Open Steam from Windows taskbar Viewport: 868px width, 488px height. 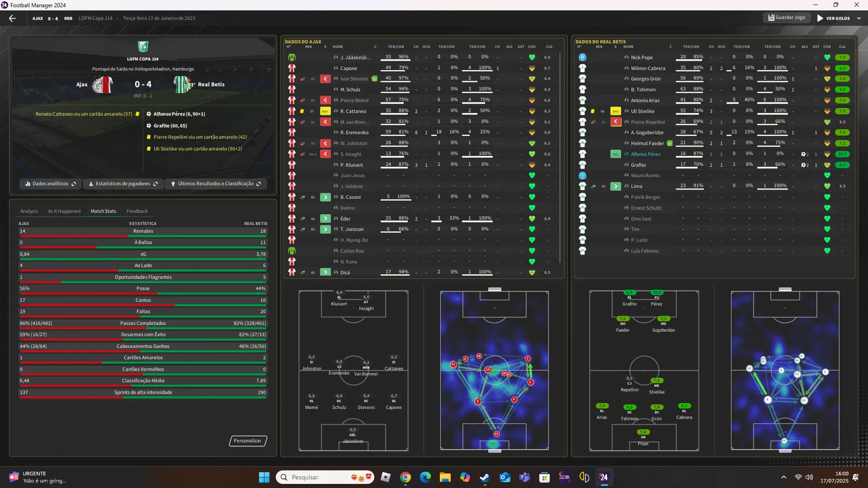tap(485, 477)
